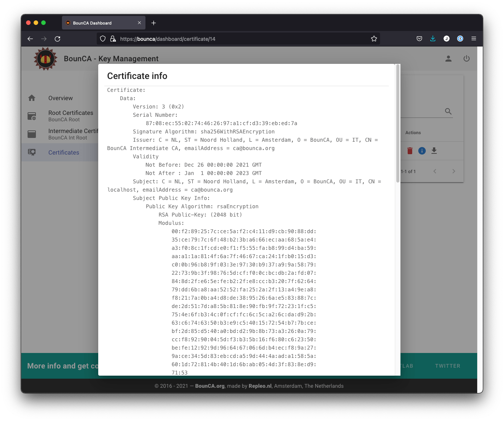The width and height of the screenshot is (504, 421).
Task: Click the Version 3 (0x2) line
Action: (x=158, y=107)
